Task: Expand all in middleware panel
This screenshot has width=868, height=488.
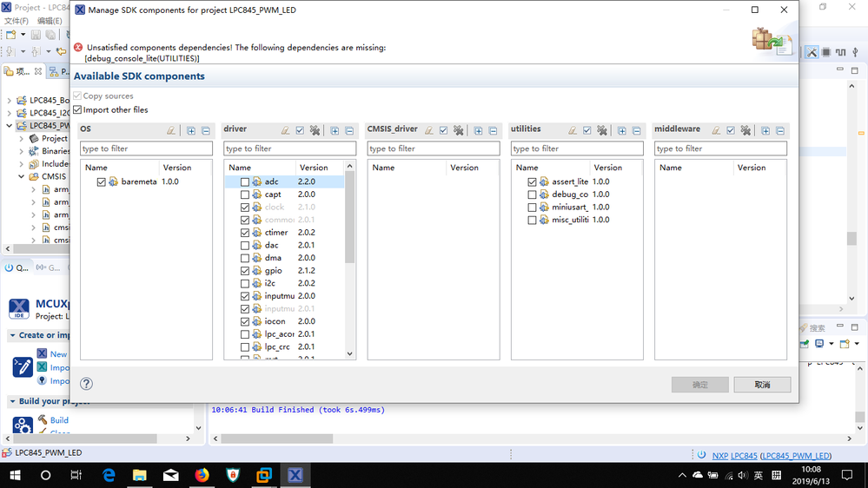Action: [765, 130]
